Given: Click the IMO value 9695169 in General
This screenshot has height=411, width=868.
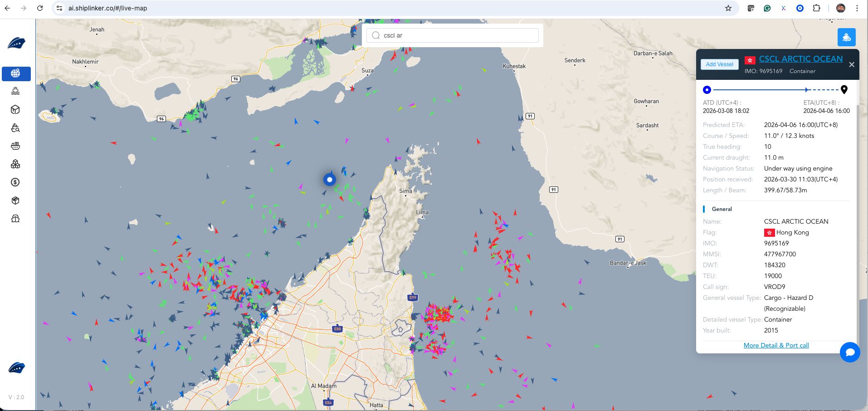Looking at the screenshot, I should pos(776,243).
